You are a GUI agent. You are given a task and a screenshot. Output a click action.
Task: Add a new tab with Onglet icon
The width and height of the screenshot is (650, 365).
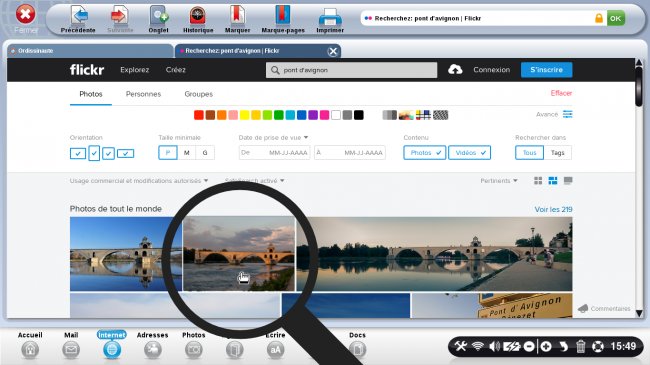(158, 16)
